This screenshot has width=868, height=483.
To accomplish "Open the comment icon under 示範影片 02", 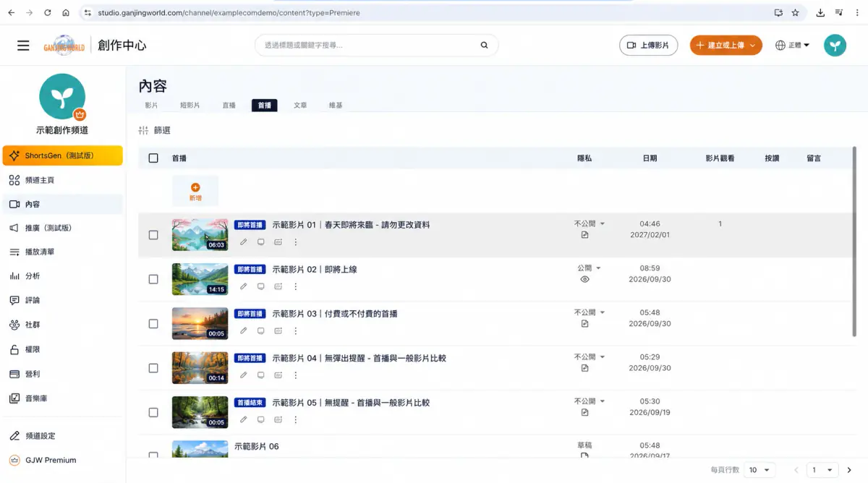I will pyautogui.click(x=261, y=286).
